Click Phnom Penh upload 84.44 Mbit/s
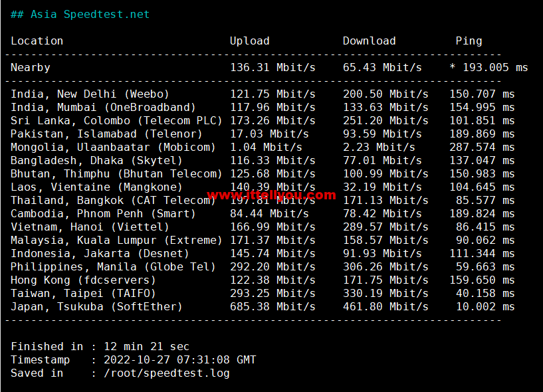 coord(269,214)
